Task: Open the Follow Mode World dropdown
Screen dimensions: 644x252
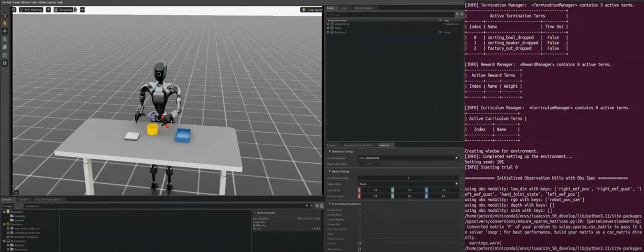Action: pyautogui.click(x=408, y=184)
